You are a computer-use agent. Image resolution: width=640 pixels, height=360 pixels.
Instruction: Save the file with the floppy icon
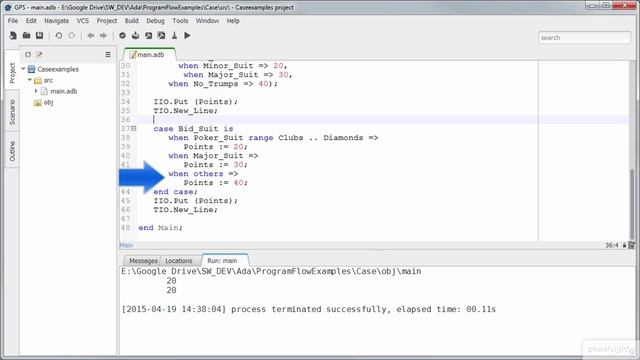click(x=39, y=36)
